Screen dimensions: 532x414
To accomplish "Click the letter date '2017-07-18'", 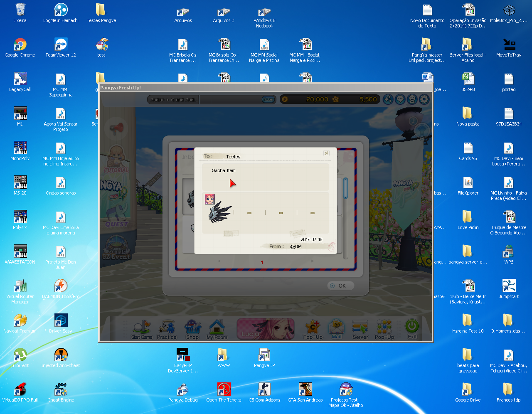I will 312,239.
